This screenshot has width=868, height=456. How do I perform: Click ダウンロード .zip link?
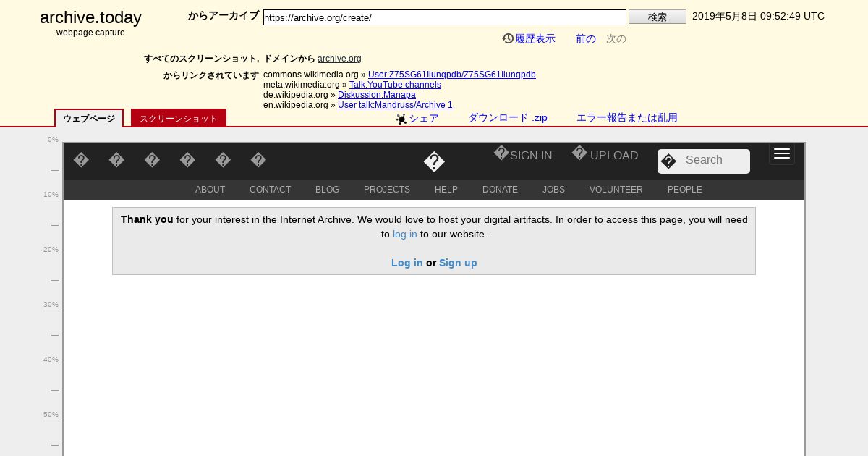[x=508, y=118]
